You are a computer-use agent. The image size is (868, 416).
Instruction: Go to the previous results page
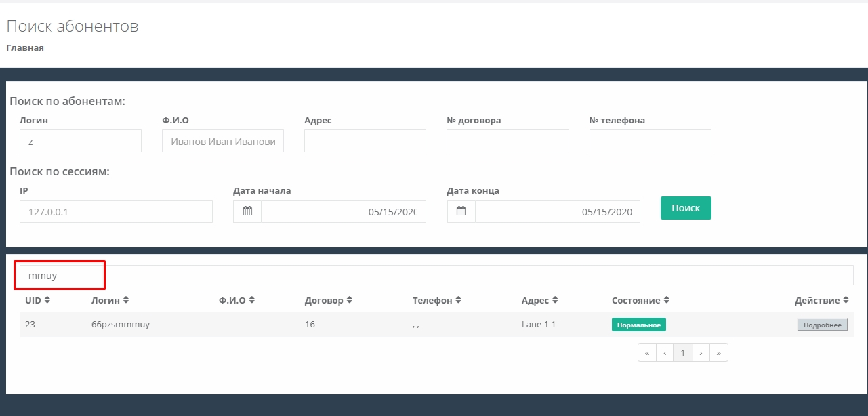coord(665,353)
